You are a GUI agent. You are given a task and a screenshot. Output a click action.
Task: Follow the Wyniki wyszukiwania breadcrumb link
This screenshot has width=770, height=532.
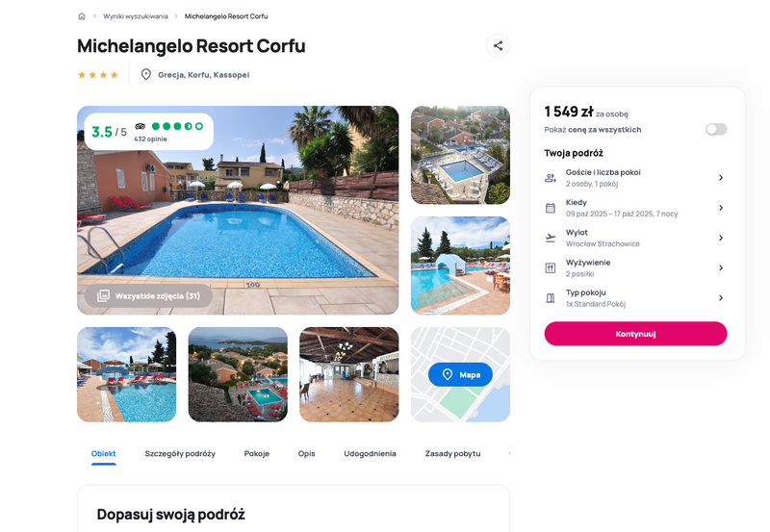pyautogui.click(x=136, y=16)
